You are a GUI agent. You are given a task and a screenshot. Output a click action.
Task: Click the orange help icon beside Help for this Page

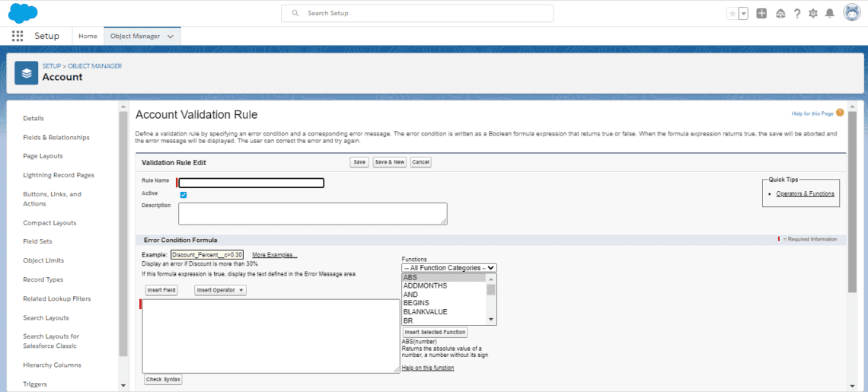pyautogui.click(x=840, y=113)
